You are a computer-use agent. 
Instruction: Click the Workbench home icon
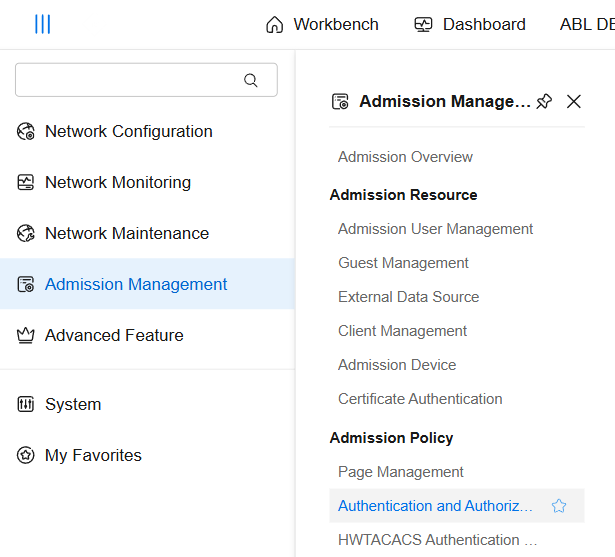tap(274, 25)
